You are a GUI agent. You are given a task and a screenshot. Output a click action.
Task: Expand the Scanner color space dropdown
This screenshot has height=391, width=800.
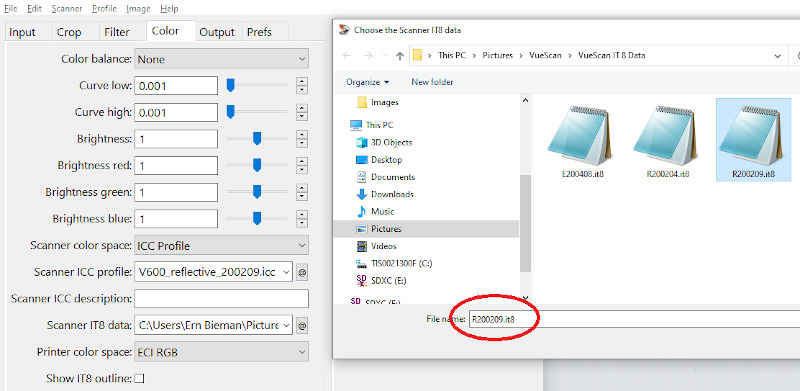pyautogui.click(x=221, y=246)
